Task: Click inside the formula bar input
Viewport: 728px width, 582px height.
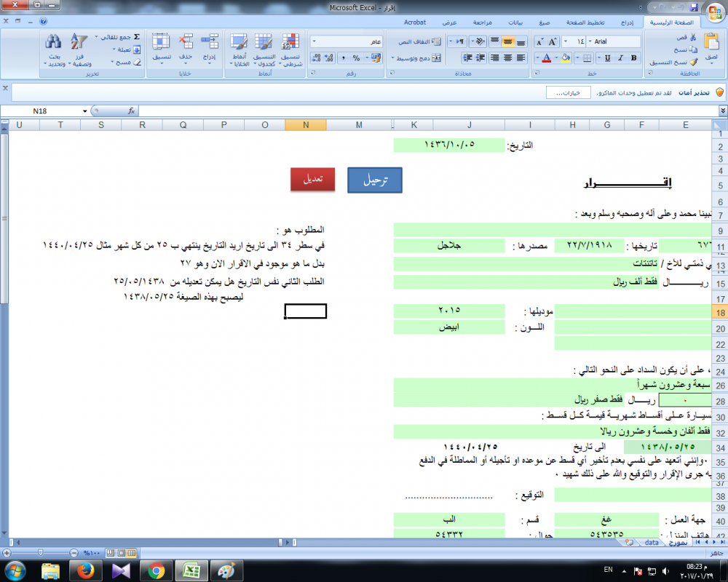Action: click(422, 111)
